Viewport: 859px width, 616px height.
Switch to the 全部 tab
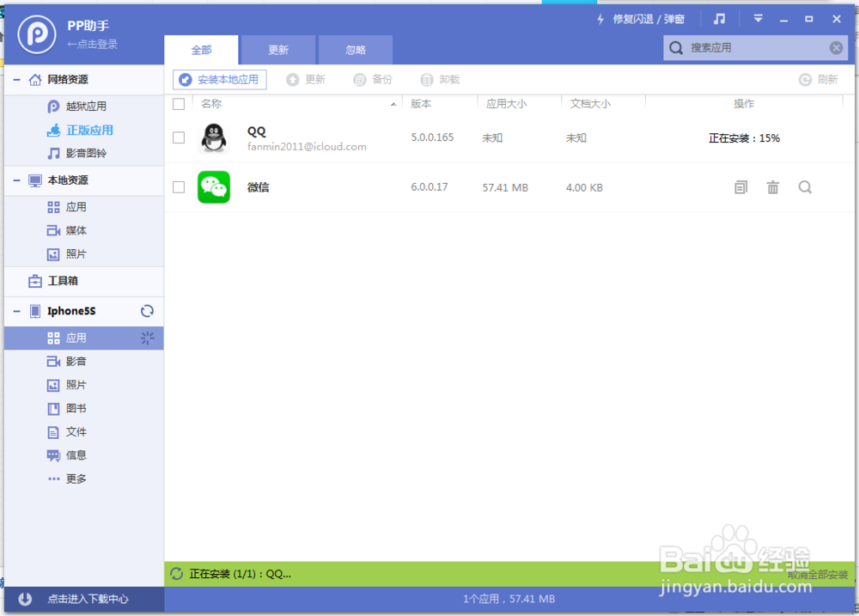tap(201, 50)
